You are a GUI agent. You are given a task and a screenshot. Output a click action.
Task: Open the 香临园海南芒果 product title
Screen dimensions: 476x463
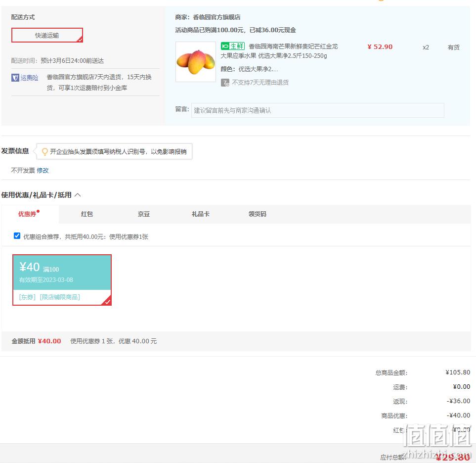(x=279, y=51)
